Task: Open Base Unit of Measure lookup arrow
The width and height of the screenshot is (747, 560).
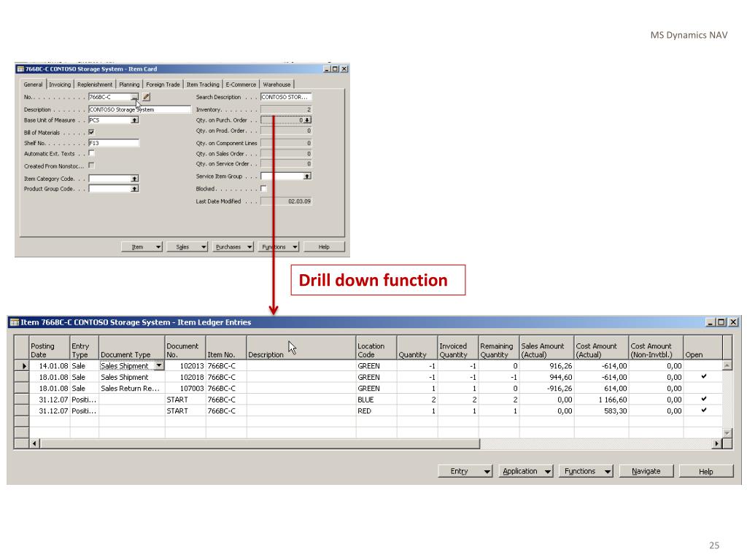Action: pyautogui.click(x=135, y=120)
